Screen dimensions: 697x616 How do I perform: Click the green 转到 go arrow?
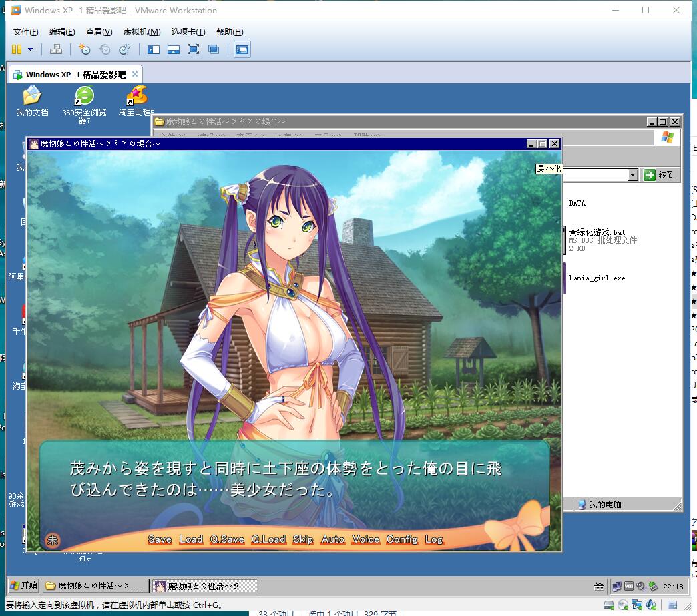[650, 175]
